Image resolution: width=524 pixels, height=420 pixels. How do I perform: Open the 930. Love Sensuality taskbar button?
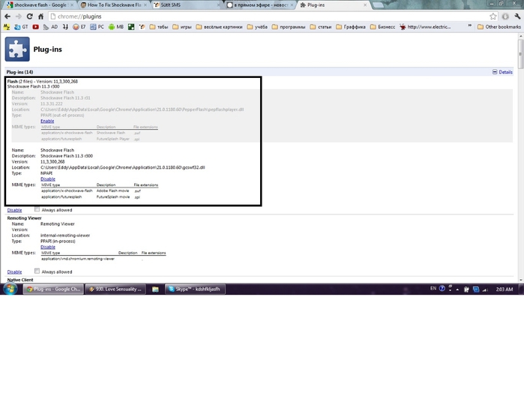click(x=115, y=289)
